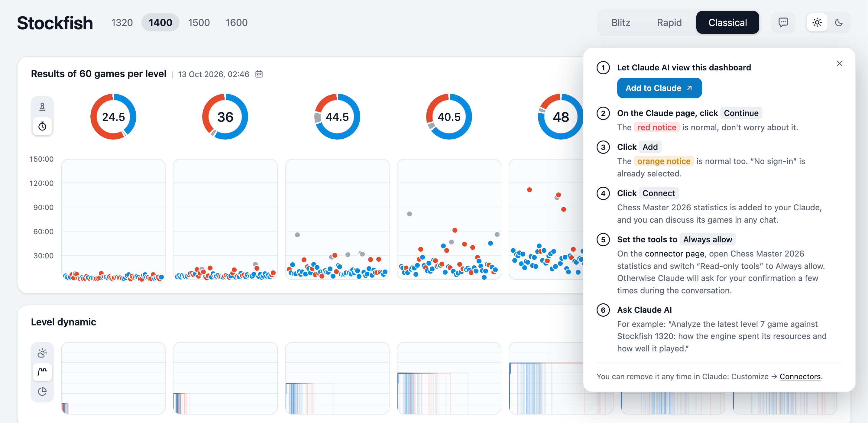Choose Stockfish 1320 rating

(122, 23)
